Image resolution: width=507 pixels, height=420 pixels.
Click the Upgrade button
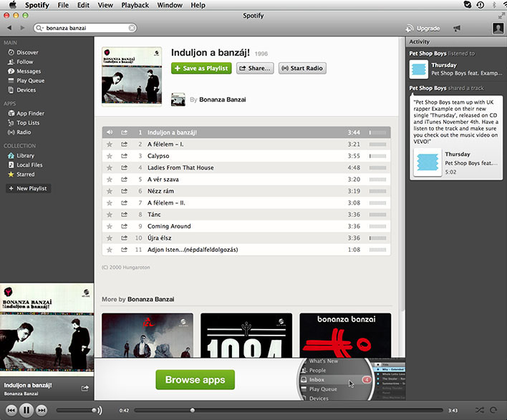(x=422, y=29)
